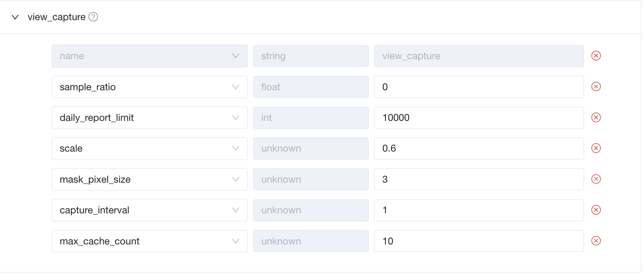The width and height of the screenshot is (644, 276).
Task: Open the daily_report_limit key dropdown
Action: pos(150,117)
